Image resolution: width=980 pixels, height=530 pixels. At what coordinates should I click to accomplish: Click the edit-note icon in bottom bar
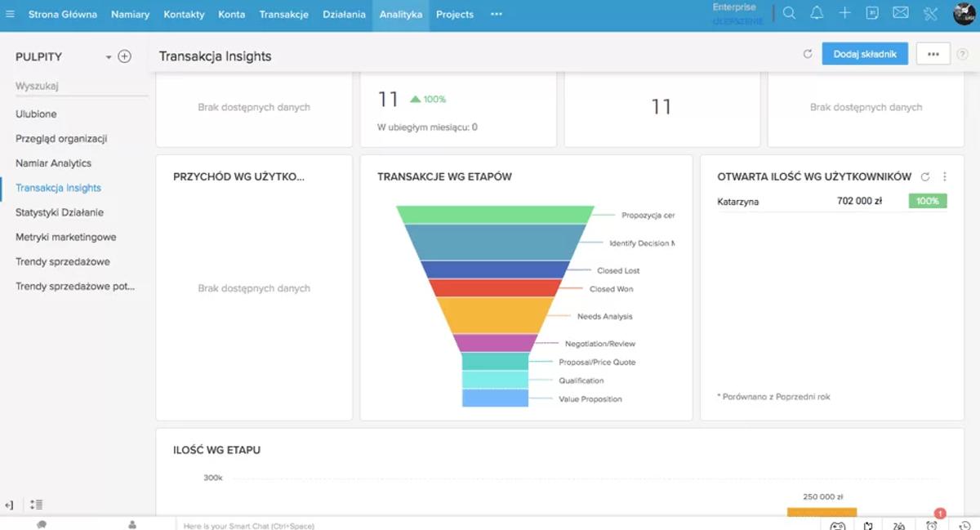pyautogui.click(x=899, y=525)
